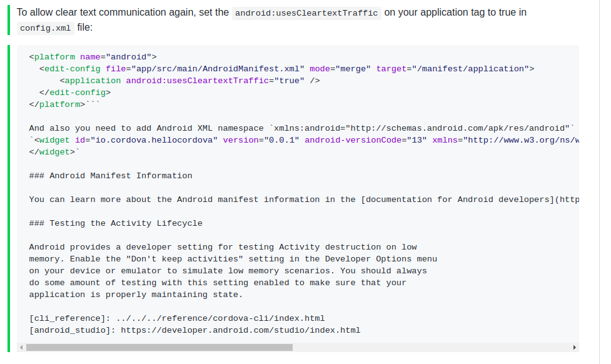Click the '<platform name="android">' code line
This screenshot has width=611, height=364.
[x=93, y=57]
